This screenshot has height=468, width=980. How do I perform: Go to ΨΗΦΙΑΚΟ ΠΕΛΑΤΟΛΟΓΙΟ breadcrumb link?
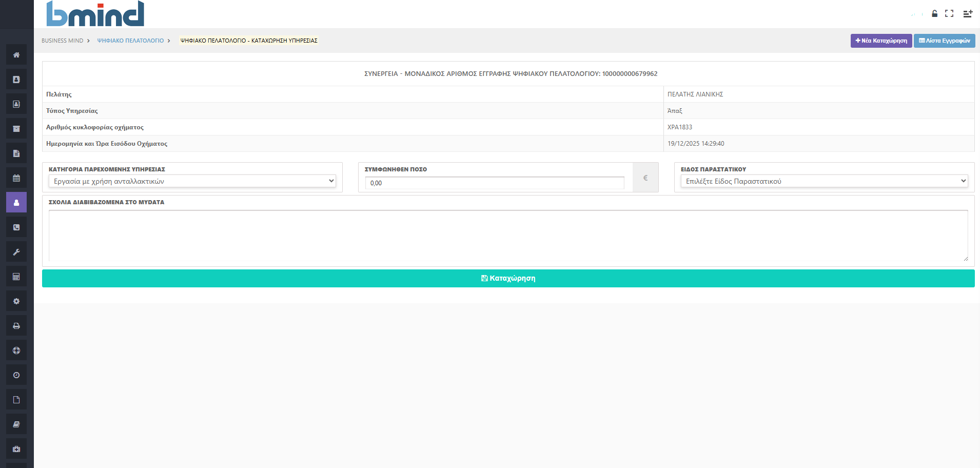coord(130,41)
